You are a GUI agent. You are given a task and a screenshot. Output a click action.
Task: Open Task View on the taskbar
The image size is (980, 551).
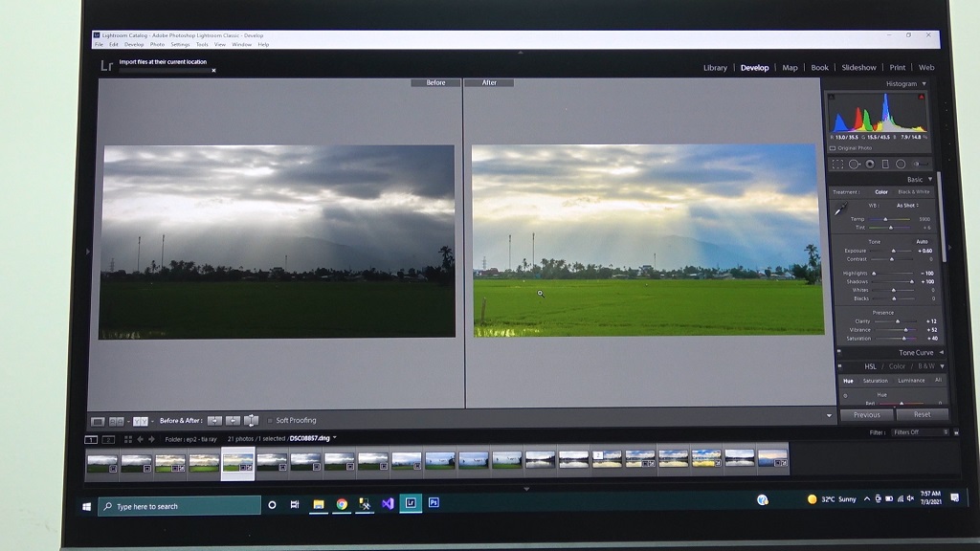coord(295,505)
